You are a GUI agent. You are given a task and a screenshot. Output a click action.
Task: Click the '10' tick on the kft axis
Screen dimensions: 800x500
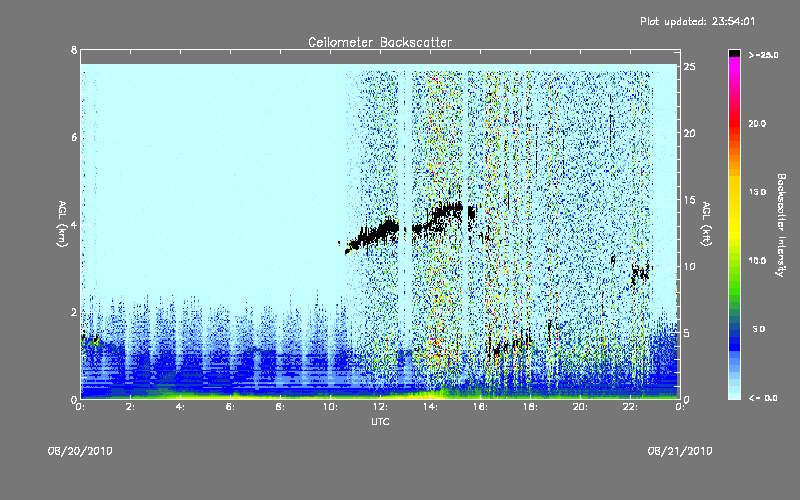coord(689,266)
